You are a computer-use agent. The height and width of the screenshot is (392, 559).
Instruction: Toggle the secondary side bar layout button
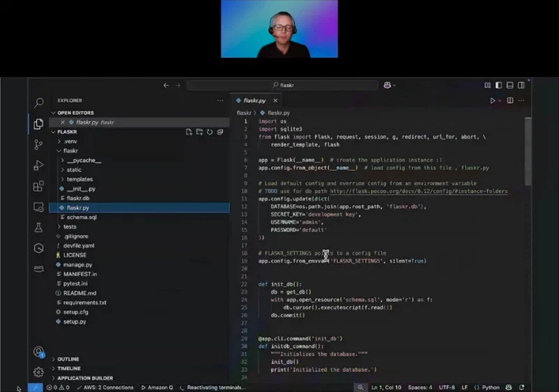click(x=521, y=85)
